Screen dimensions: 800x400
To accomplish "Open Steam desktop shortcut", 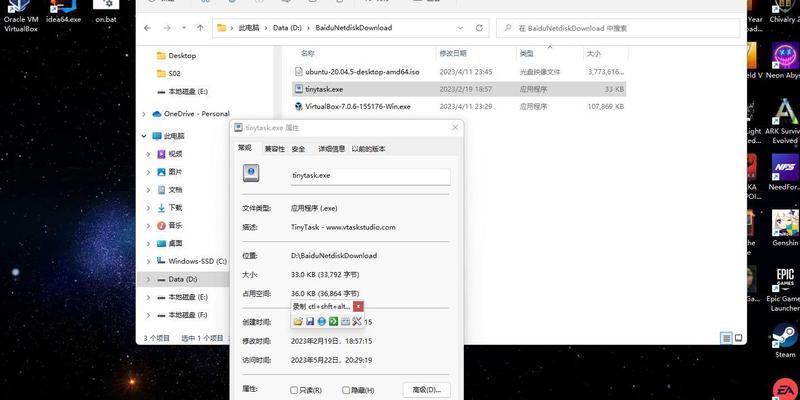I will (785, 340).
